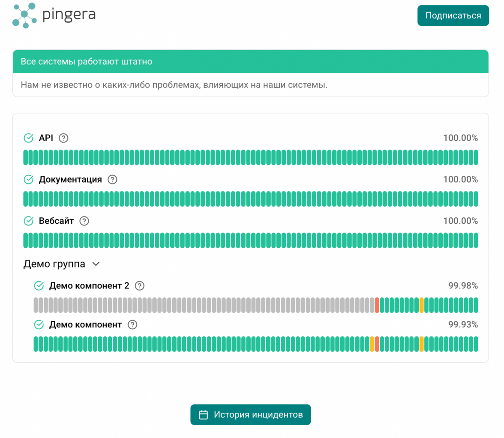Click the status check icon beside Вебсайт
504x438 pixels.
click(29, 221)
